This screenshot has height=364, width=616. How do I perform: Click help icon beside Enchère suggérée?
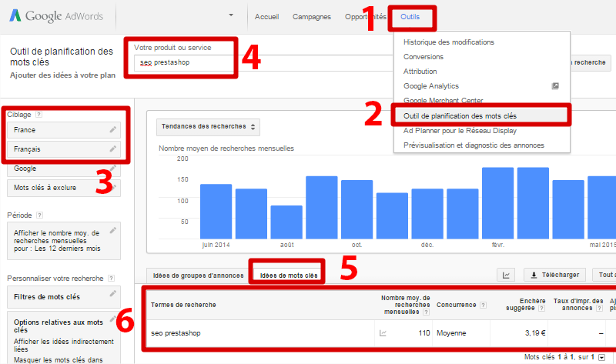(542, 309)
